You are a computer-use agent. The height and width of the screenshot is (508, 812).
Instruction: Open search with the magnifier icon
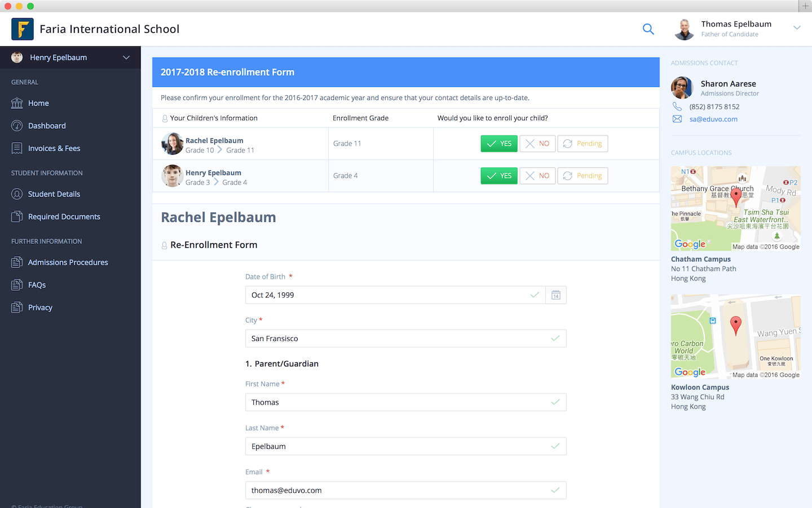(648, 29)
